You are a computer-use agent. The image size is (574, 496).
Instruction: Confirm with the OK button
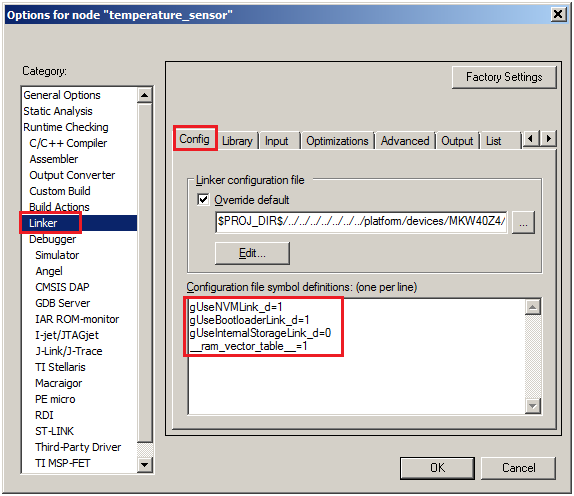pos(437,468)
